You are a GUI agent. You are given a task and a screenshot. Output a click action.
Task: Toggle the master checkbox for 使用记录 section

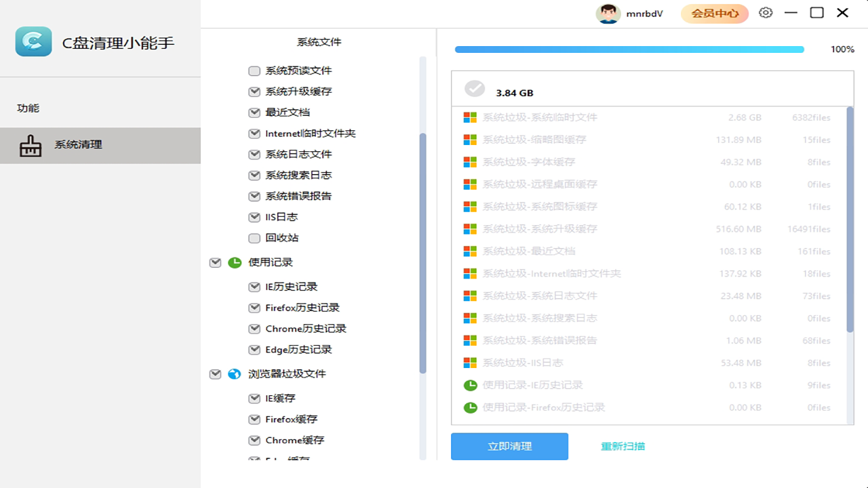tap(215, 262)
